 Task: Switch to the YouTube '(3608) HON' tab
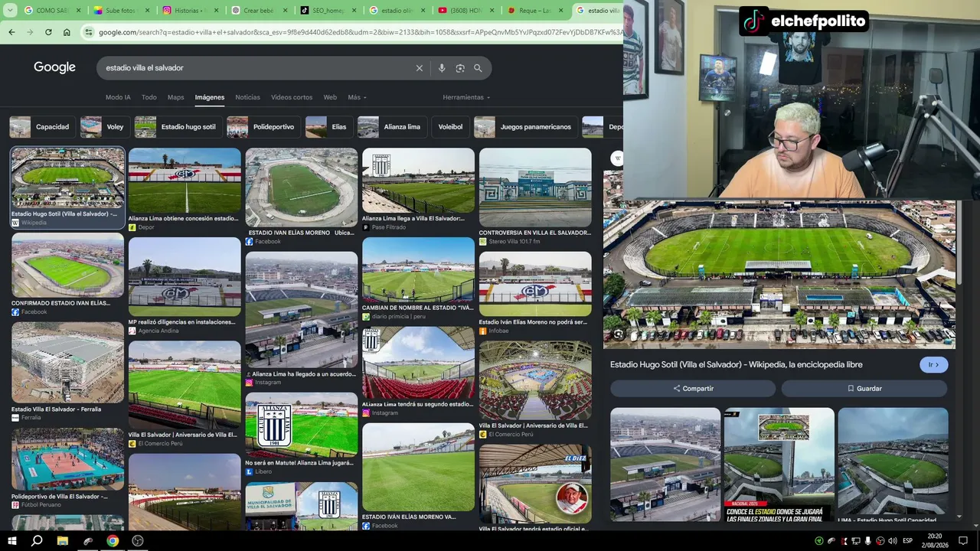465,11
